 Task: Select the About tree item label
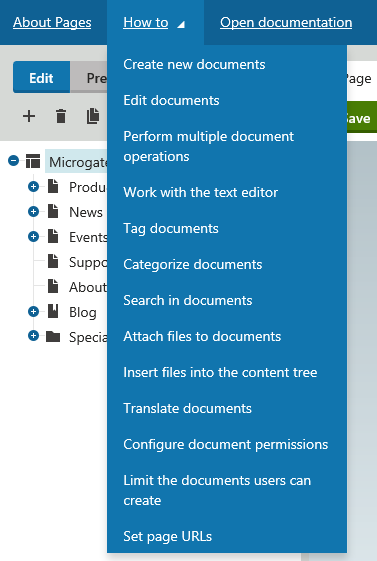point(88,287)
